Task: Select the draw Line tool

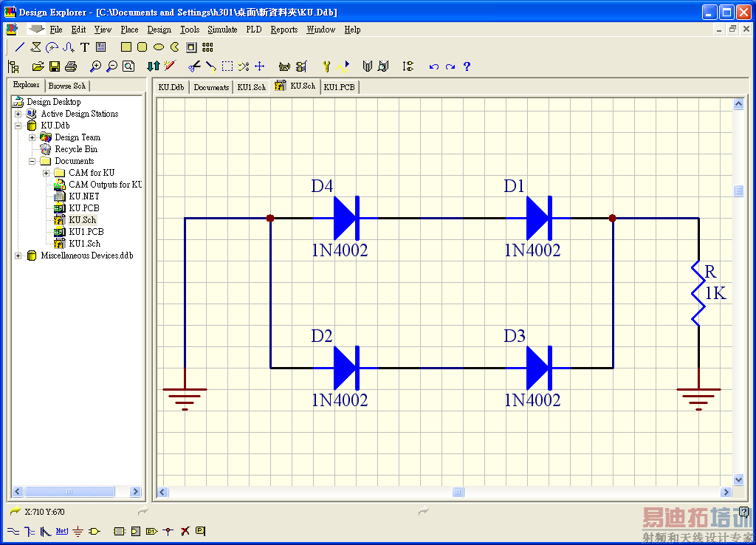Action: click(20, 47)
